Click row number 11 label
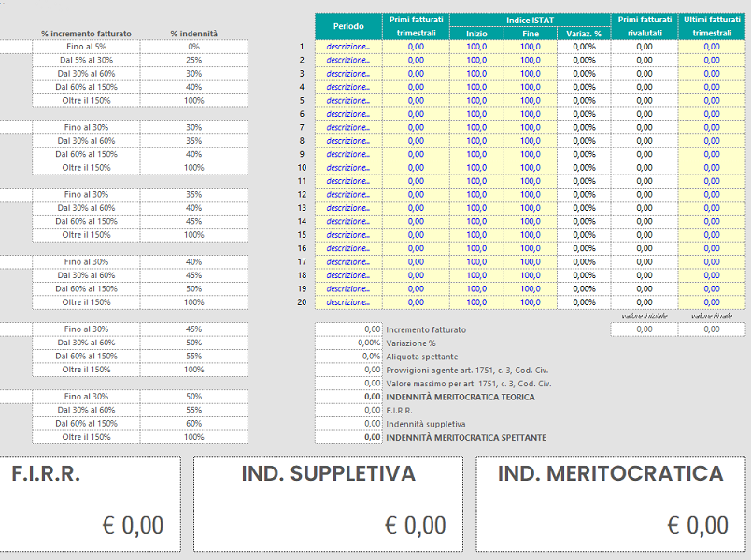751x560 pixels. pos(302,181)
